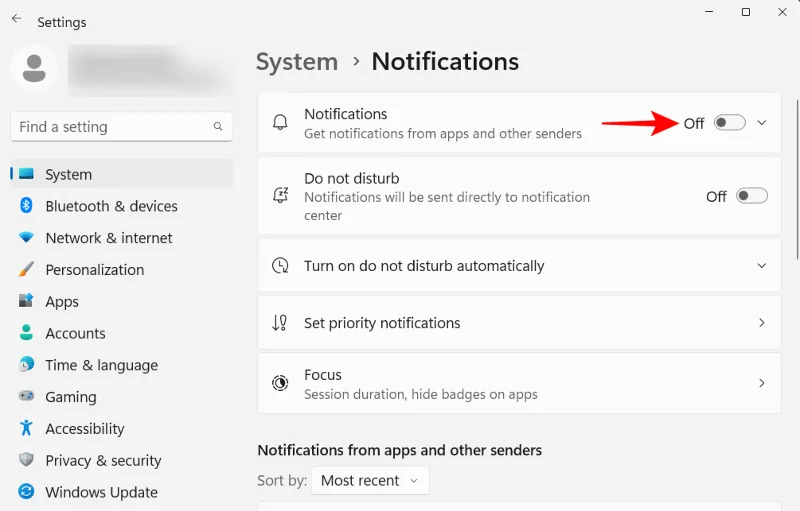The height and width of the screenshot is (511, 800).
Task: Click the Bluetooth icon in sidebar
Action: coord(26,206)
